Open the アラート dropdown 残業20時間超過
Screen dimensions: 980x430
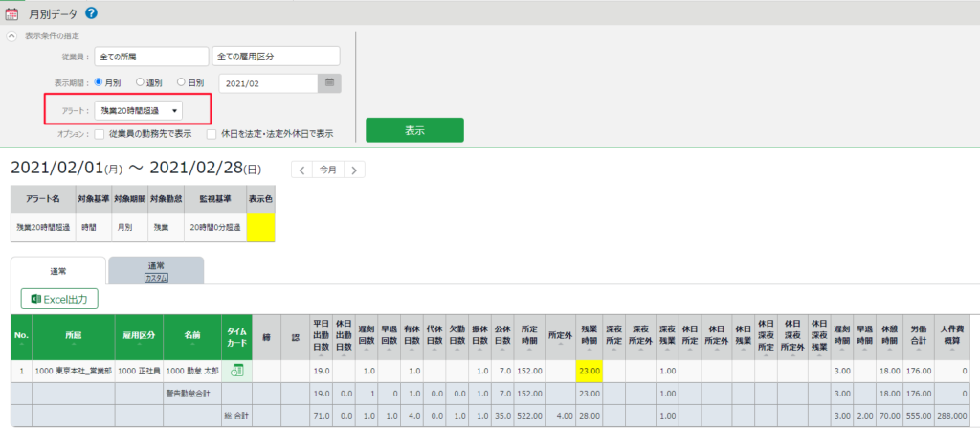(x=139, y=110)
